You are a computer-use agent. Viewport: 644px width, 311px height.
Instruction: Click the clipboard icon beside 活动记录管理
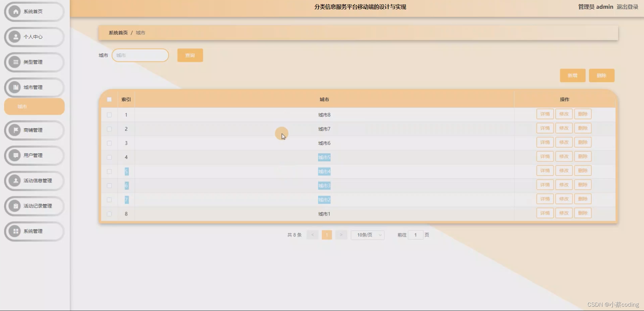coord(15,206)
